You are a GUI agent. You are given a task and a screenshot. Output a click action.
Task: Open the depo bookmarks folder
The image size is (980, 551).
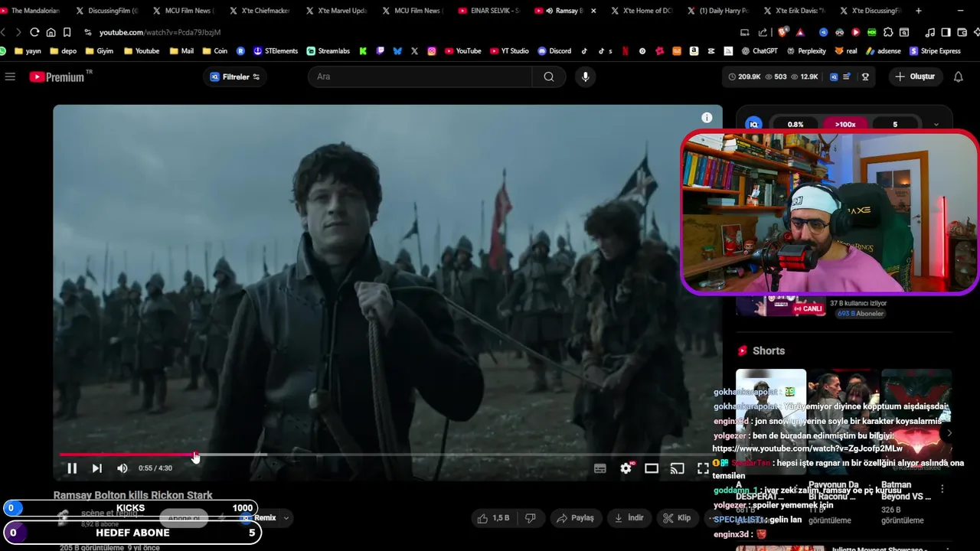(63, 51)
